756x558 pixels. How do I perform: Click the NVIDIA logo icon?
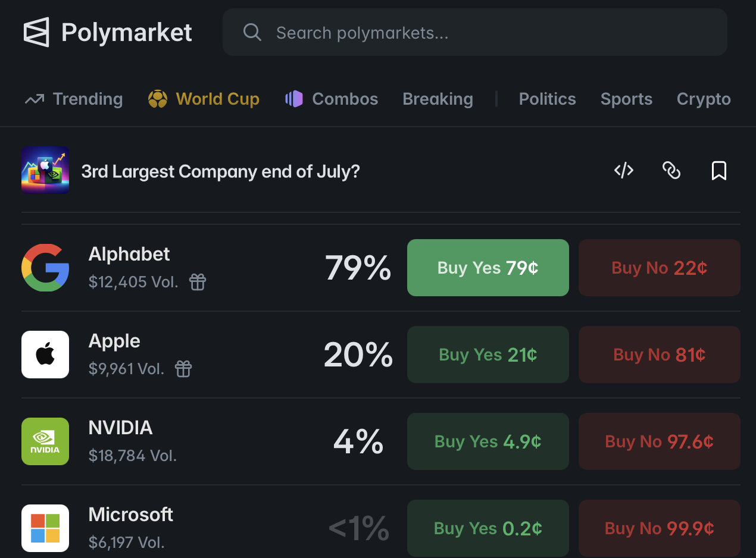tap(45, 441)
